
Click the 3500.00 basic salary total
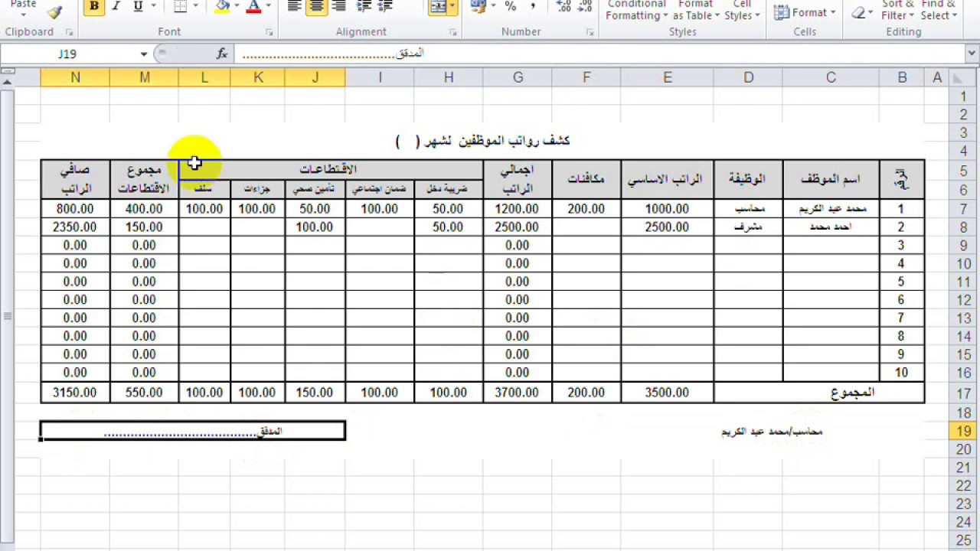point(668,393)
